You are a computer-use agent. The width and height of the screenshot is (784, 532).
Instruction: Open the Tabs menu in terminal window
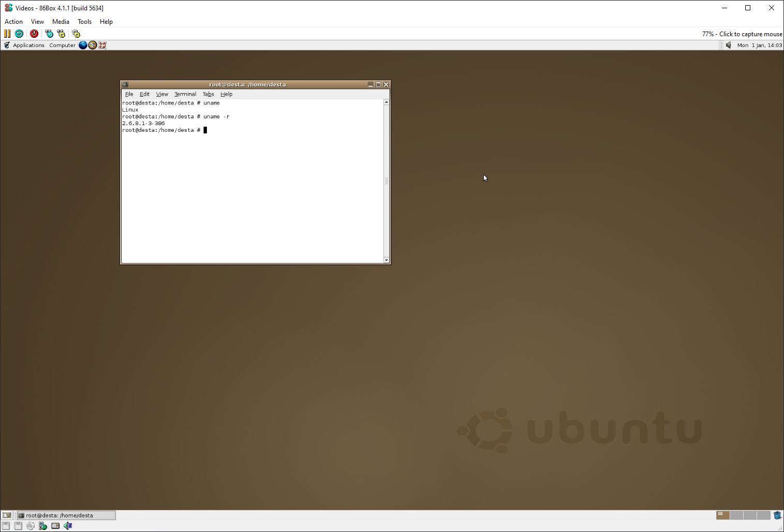click(208, 94)
